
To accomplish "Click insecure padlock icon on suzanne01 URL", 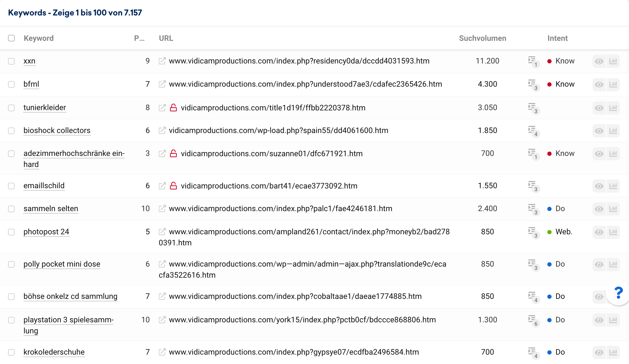I will pyautogui.click(x=173, y=153).
